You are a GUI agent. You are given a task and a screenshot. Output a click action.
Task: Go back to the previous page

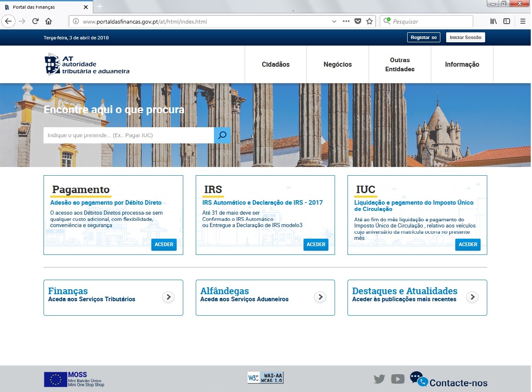8,21
